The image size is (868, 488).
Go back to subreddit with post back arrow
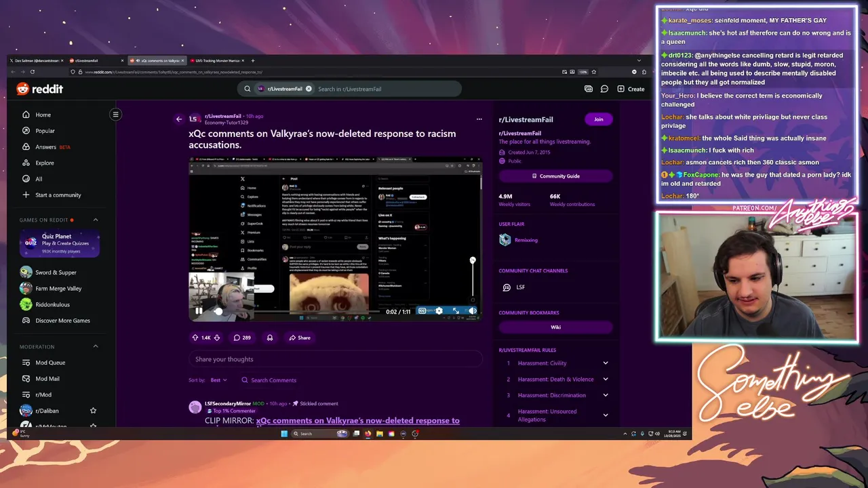point(179,119)
